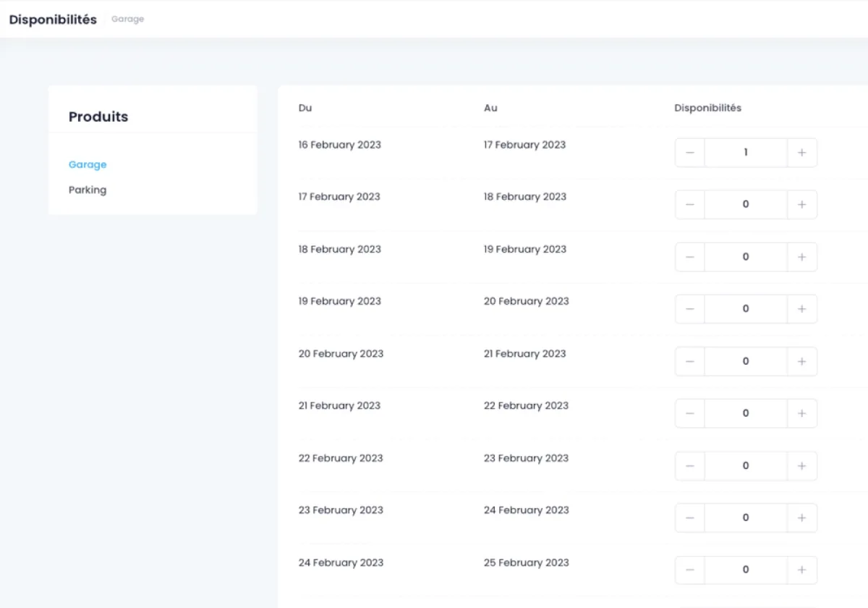Select the quantity field for 20 February 2023
Screen dimensions: 868x608
click(746, 361)
